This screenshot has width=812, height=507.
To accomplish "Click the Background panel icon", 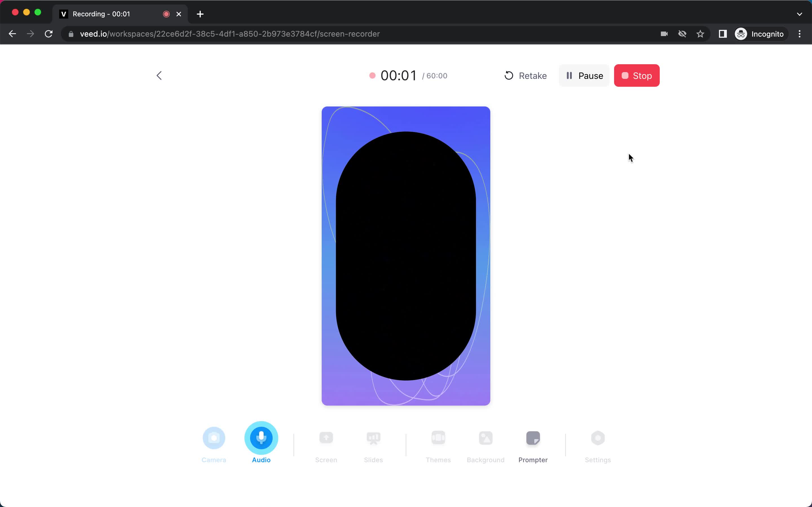I will click(486, 437).
